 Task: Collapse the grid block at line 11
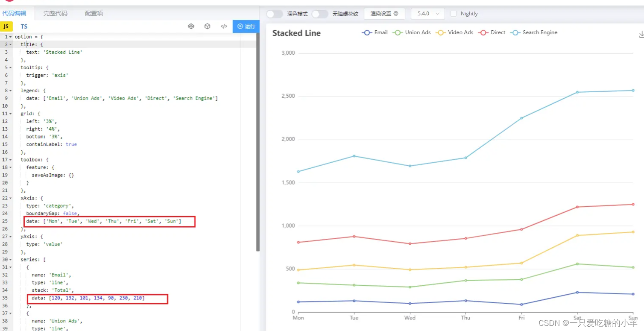click(x=11, y=114)
